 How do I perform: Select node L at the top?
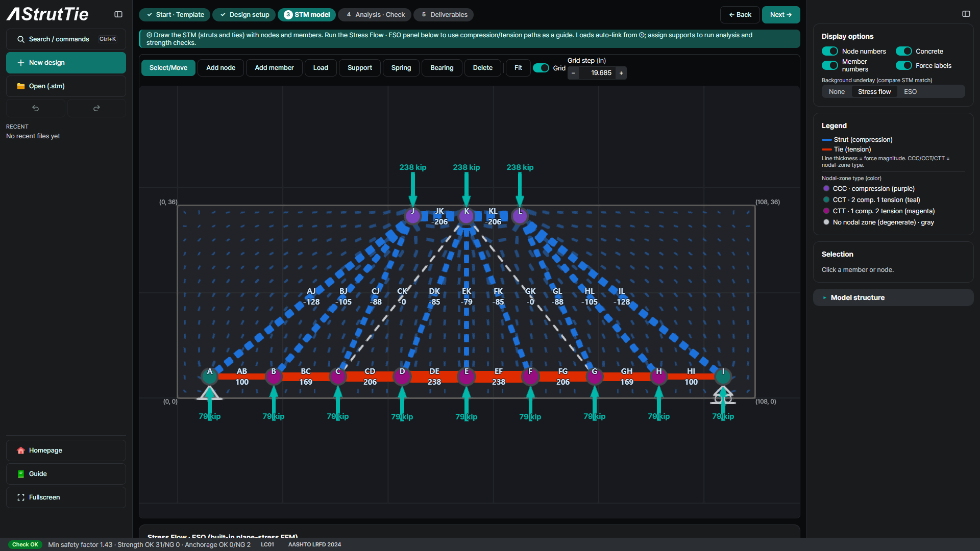coord(520,216)
